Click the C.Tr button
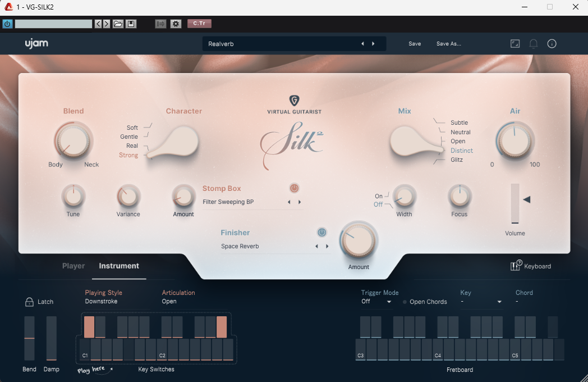 [x=199, y=23]
